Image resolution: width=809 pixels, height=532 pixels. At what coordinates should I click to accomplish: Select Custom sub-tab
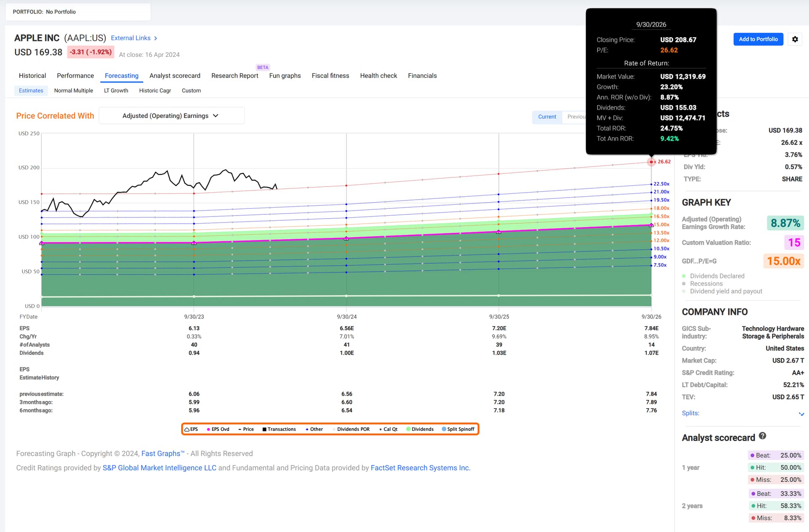tap(191, 91)
